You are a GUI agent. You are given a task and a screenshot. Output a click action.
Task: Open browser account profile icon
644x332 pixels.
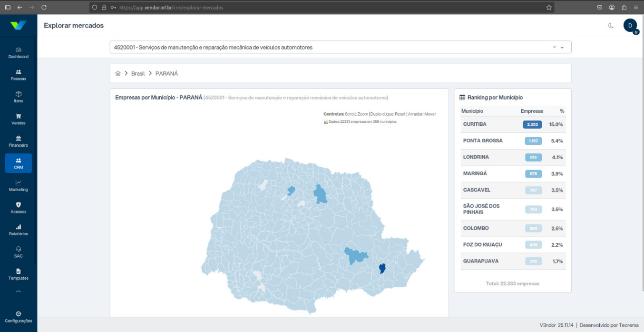(x=612, y=7)
